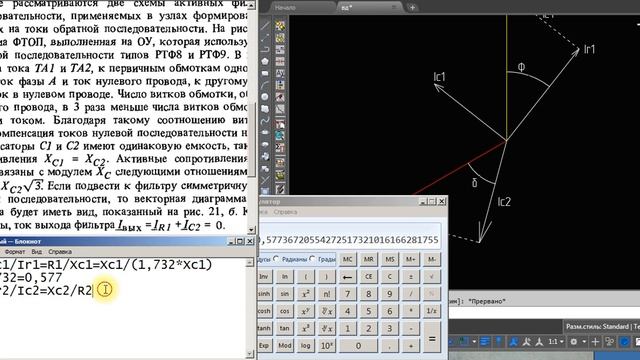Click the tan button in Calculator
640x360 pixels.
coord(284,328)
